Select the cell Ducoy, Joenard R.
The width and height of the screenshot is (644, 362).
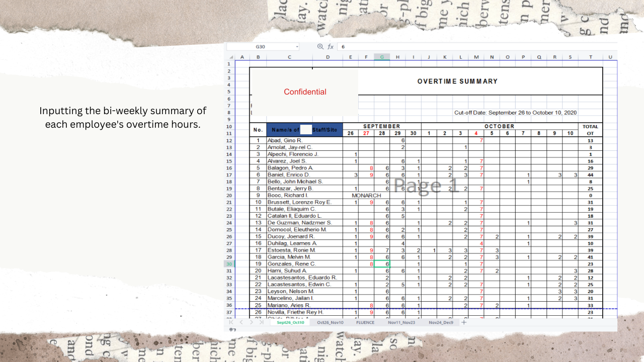[304, 236]
